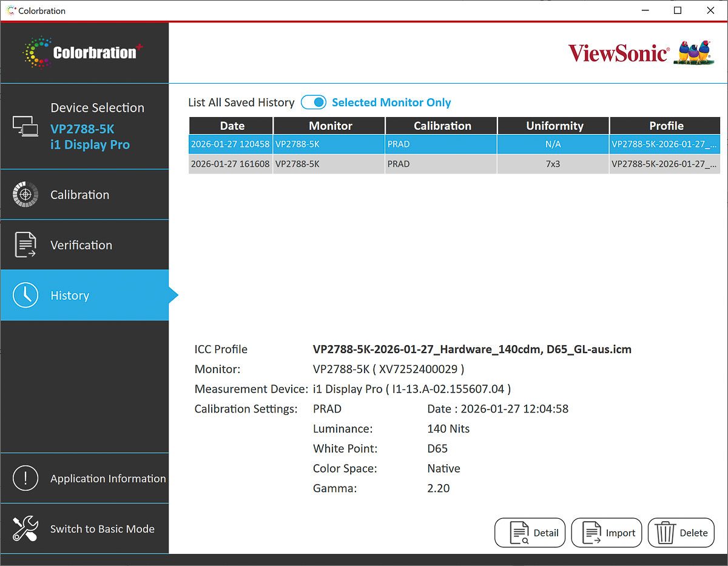Screen dimensions: 728x566
Task: Open the Calibration section
Action: (79, 195)
